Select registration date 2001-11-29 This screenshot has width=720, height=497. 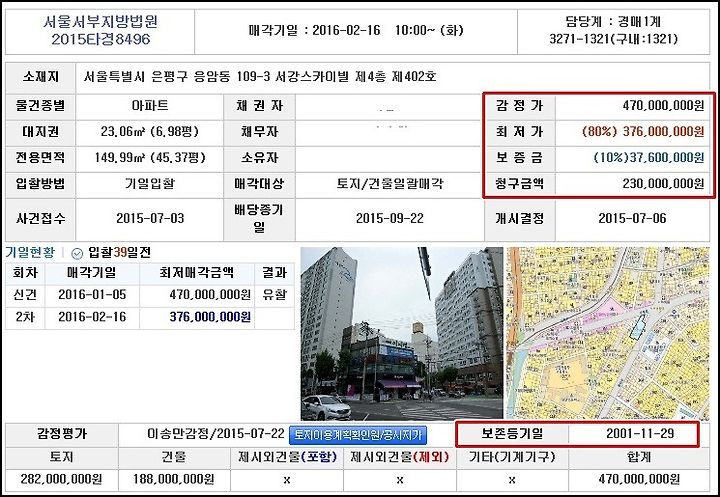pyautogui.click(x=640, y=434)
